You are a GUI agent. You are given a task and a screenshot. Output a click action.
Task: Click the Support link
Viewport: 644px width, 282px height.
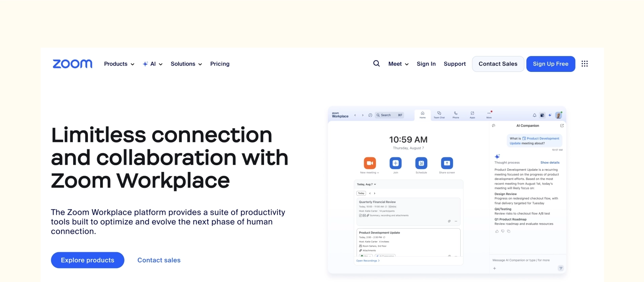coord(455,64)
